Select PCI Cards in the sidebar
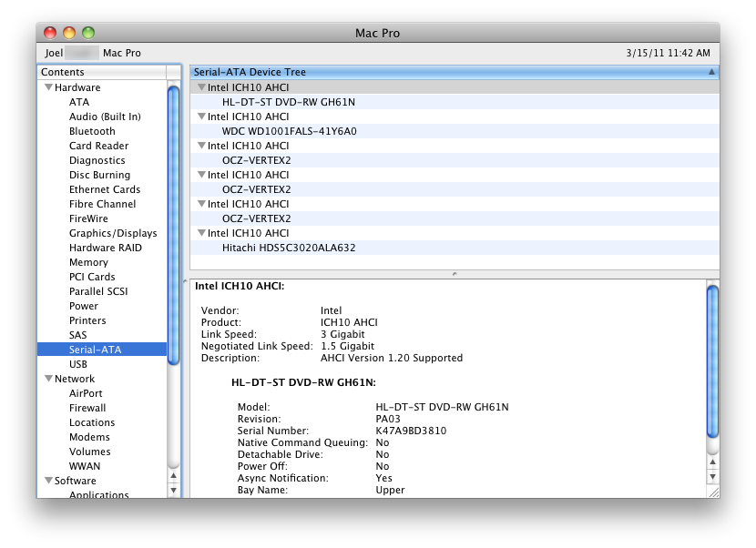The image size is (756, 548). tap(92, 277)
